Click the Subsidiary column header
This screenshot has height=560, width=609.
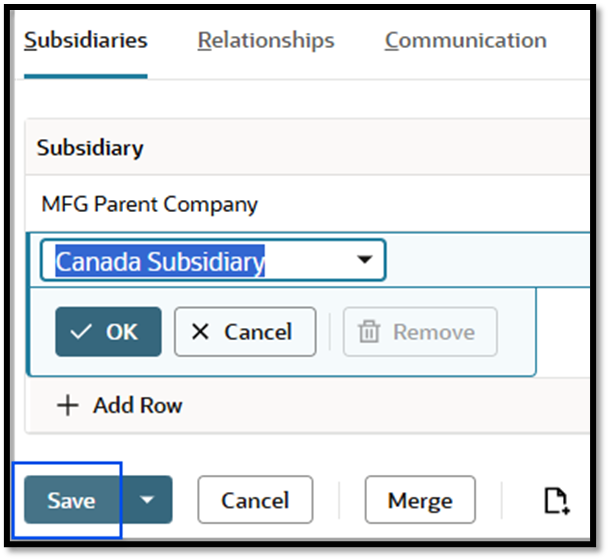point(90,148)
